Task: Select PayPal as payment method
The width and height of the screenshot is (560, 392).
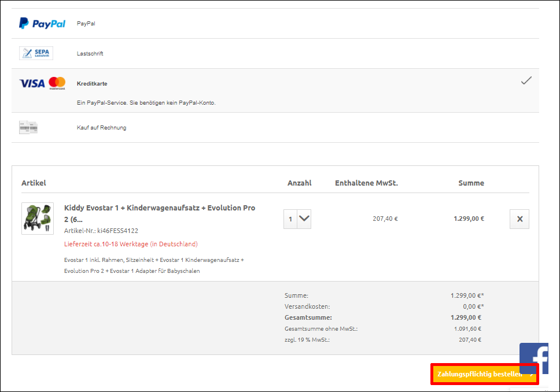Action: 275,24
